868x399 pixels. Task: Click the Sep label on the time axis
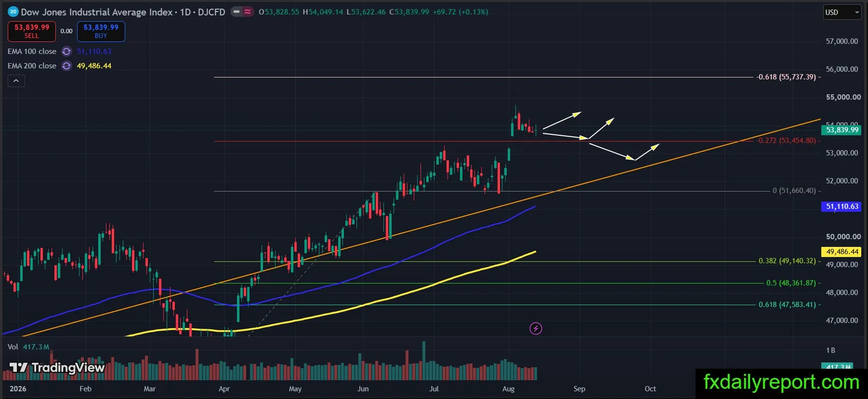click(x=579, y=389)
